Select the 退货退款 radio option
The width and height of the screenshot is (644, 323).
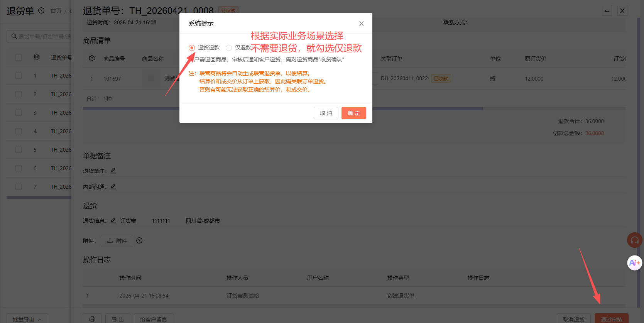pyautogui.click(x=192, y=48)
